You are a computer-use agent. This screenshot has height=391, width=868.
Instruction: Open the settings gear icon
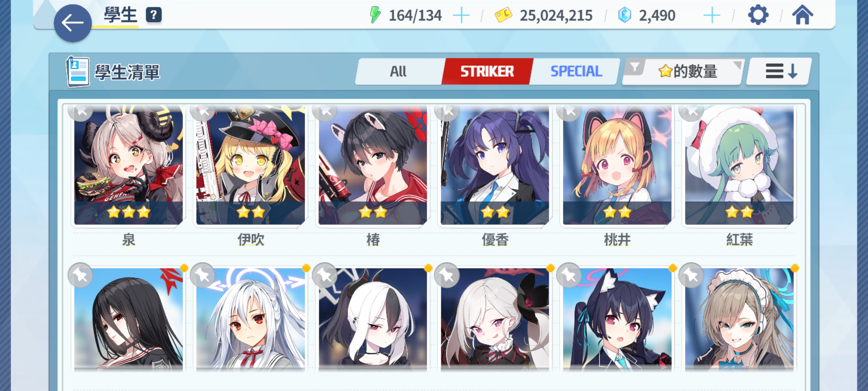tap(758, 15)
